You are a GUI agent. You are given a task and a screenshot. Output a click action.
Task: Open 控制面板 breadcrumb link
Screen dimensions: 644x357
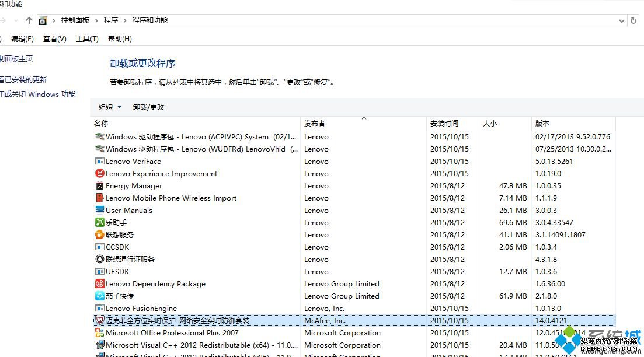[75, 20]
